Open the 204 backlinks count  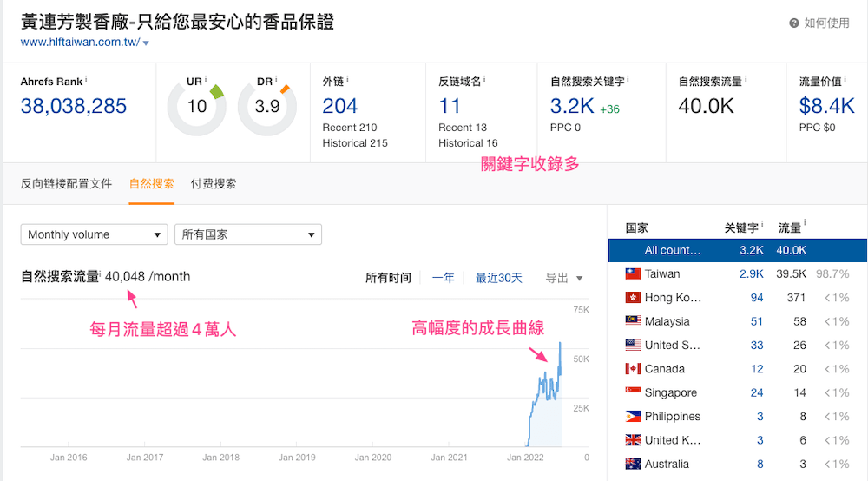[x=340, y=106]
